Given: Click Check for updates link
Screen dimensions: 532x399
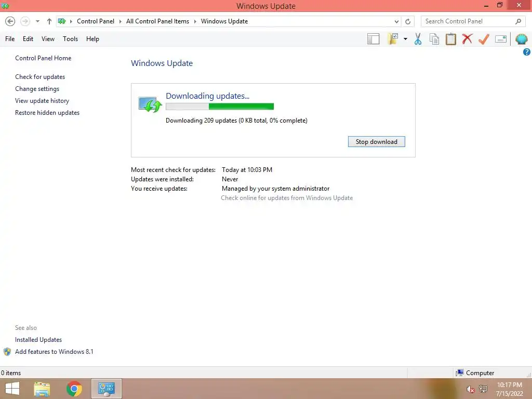Looking at the screenshot, I should 40,77.
